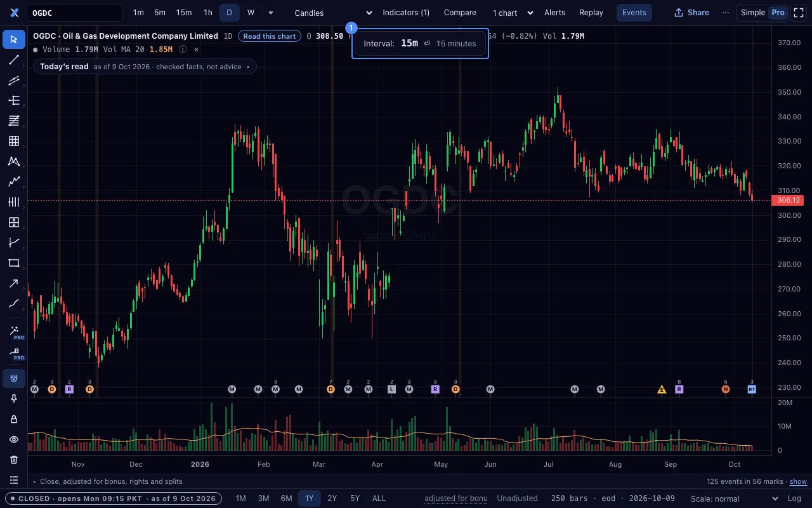Click the OGDC symbol search field
Image resolution: width=812 pixels, height=508 pixels.
(x=75, y=13)
